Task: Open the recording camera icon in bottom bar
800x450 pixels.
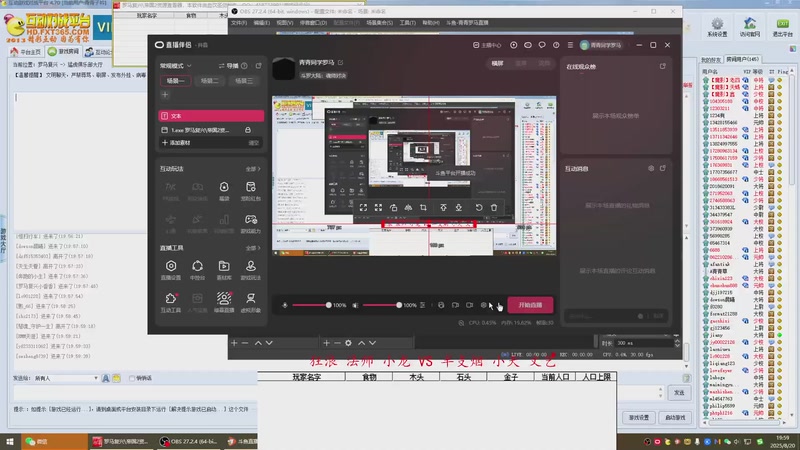Action: click(x=469, y=305)
